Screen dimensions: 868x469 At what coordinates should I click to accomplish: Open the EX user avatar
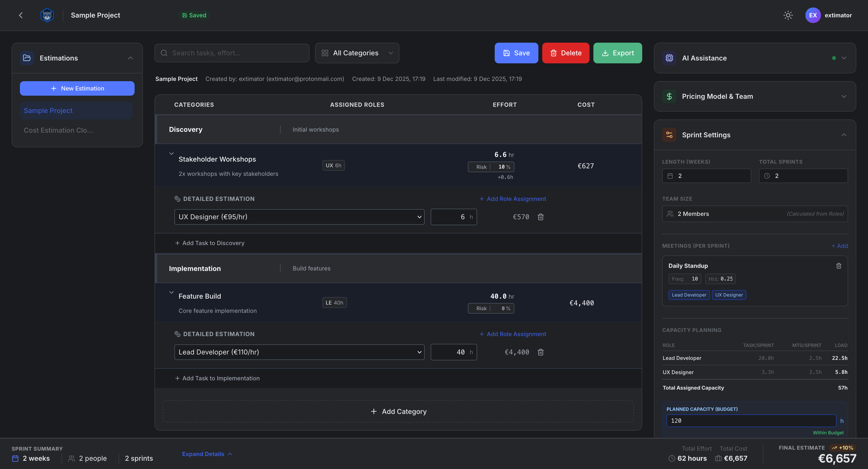(x=813, y=15)
